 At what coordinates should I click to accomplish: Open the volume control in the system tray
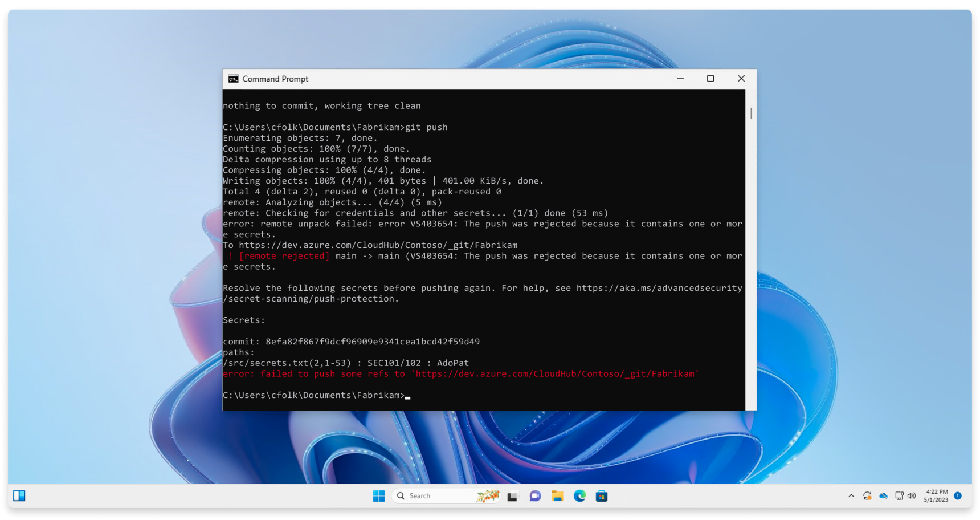click(912, 496)
